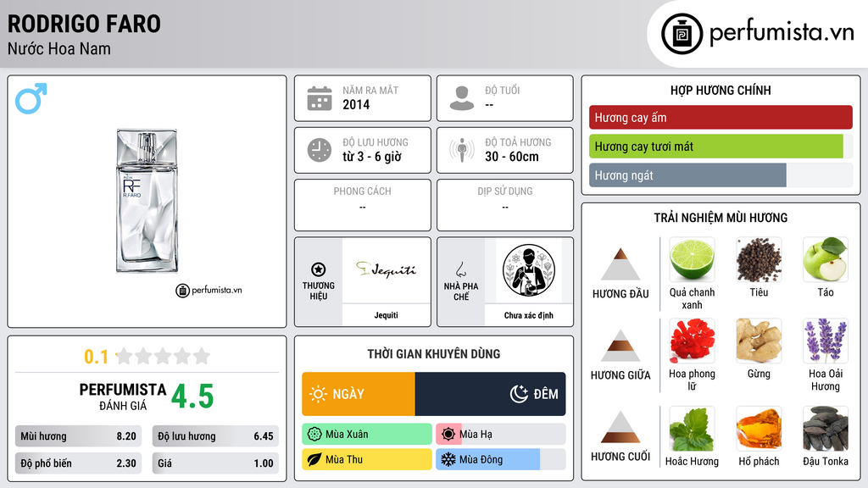Click the Mùa Thu season bar
Image resolution: width=868 pixels, height=488 pixels.
(x=367, y=459)
